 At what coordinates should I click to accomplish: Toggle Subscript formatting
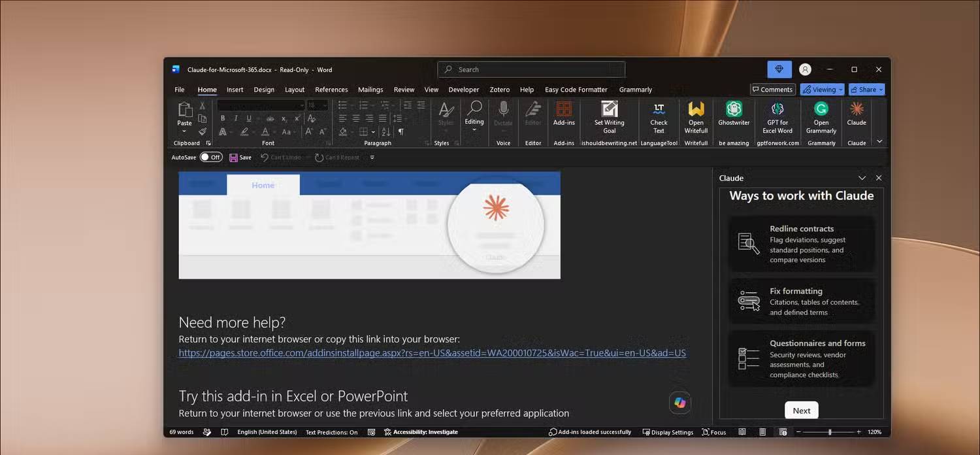284,118
